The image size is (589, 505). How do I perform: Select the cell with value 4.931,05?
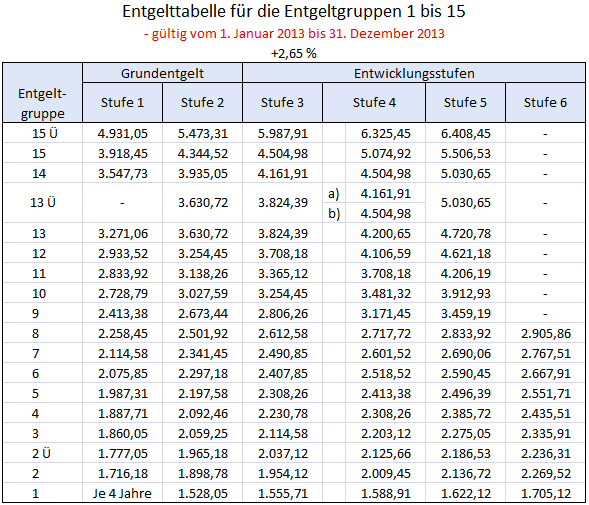(122, 133)
